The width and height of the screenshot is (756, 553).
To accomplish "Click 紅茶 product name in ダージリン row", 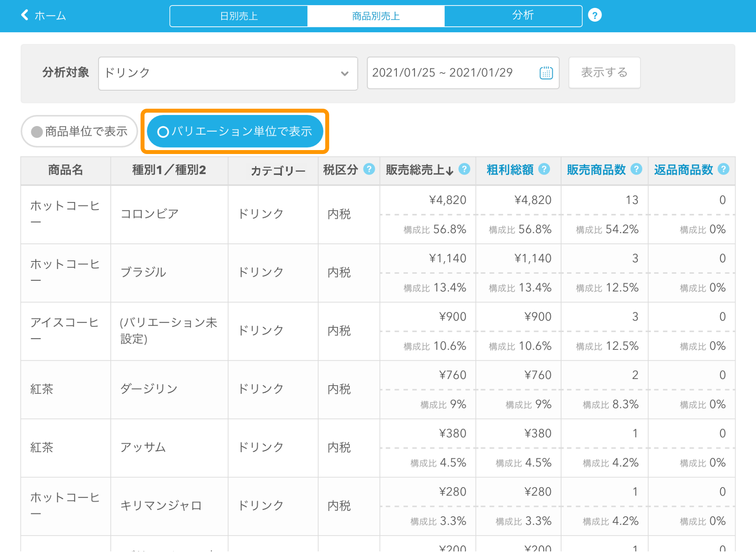I will click(x=42, y=389).
